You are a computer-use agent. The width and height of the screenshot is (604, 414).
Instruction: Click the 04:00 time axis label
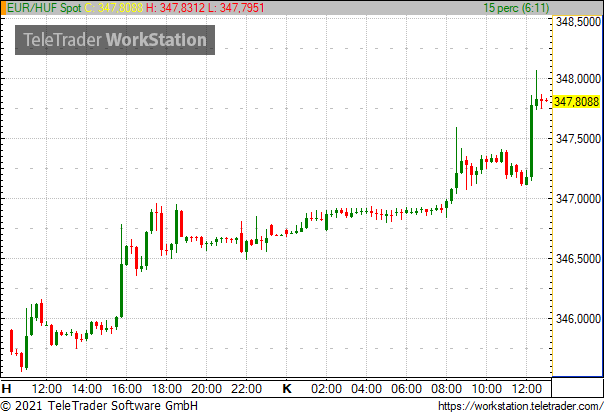(x=366, y=388)
